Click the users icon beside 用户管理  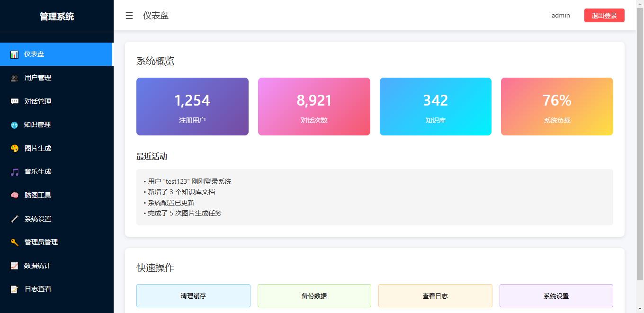click(15, 78)
